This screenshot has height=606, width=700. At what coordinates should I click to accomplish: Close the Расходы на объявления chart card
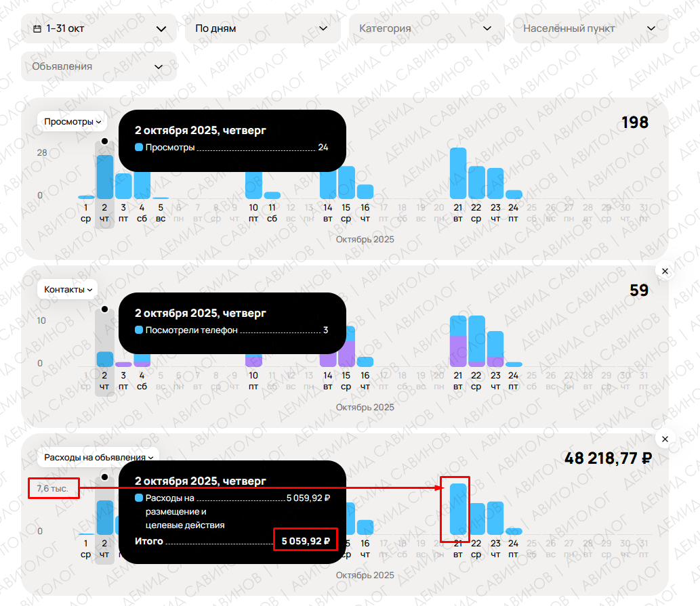pos(665,439)
